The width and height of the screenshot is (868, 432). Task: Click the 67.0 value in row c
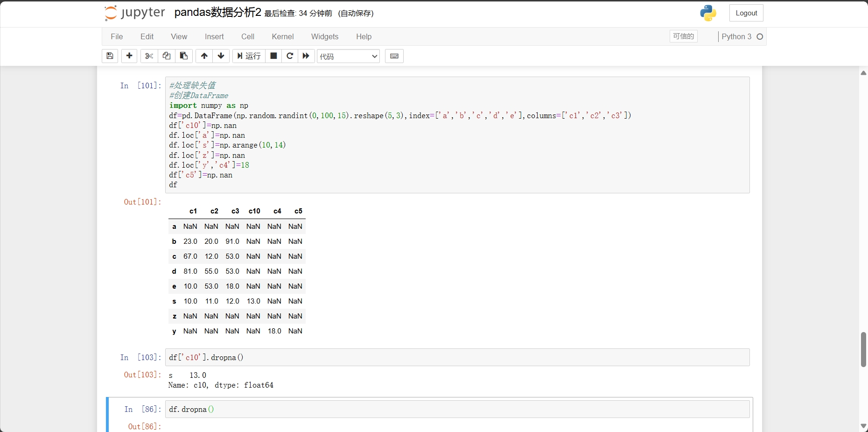(x=190, y=256)
